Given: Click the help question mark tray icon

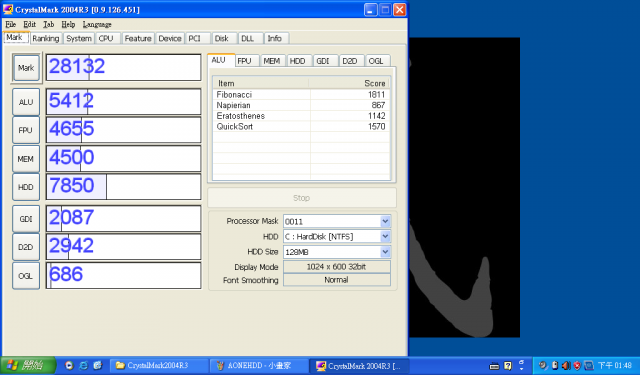Looking at the screenshot, I should click(508, 366).
